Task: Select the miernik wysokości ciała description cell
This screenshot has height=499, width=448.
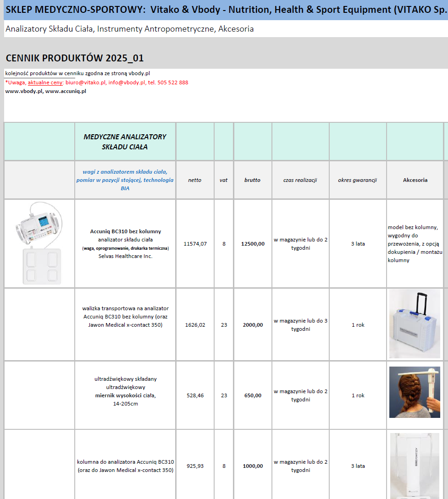Action: click(125, 395)
